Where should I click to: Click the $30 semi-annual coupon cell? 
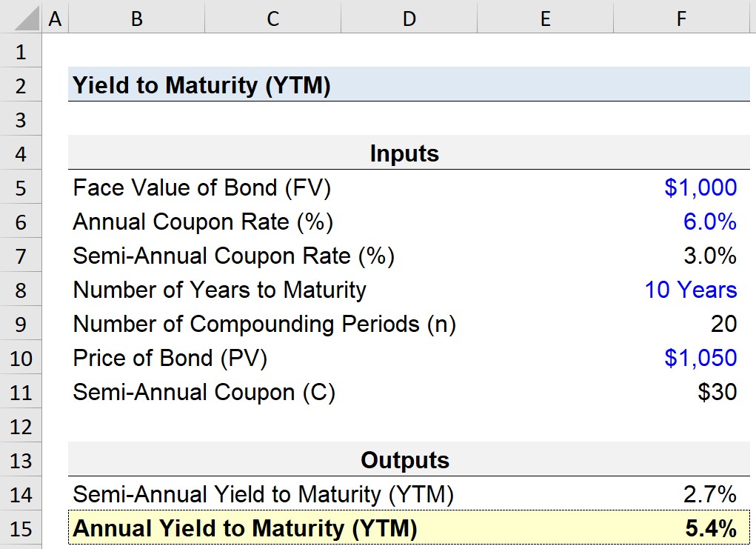[x=681, y=392]
